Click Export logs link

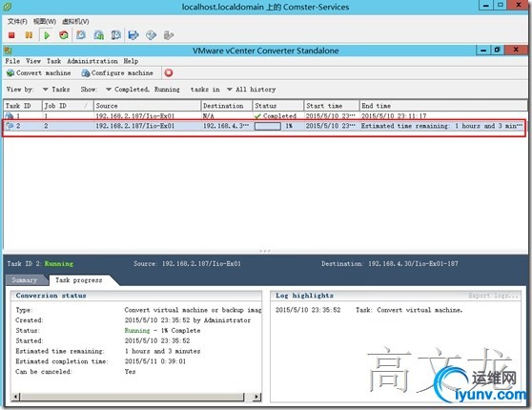pyautogui.click(x=493, y=296)
